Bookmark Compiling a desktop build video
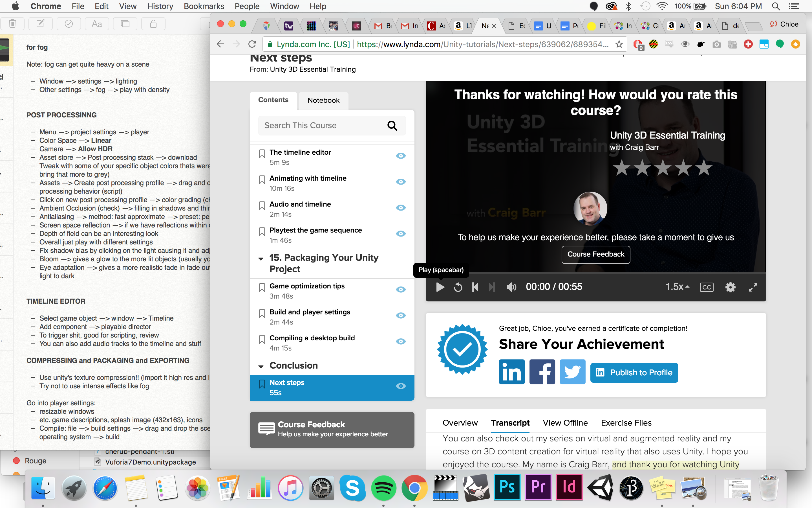The image size is (812, 508). click(x=262, y=340)
